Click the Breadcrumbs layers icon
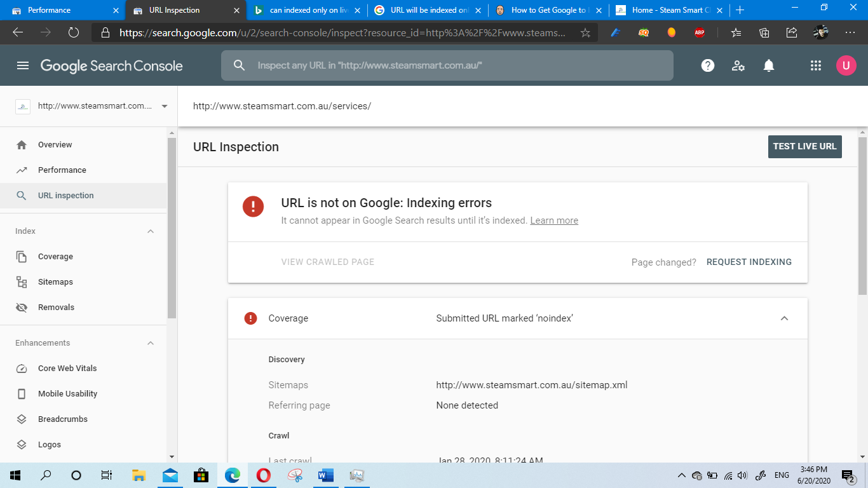Image resolution: width=868 pixels, height=488 pixels. 22,419
